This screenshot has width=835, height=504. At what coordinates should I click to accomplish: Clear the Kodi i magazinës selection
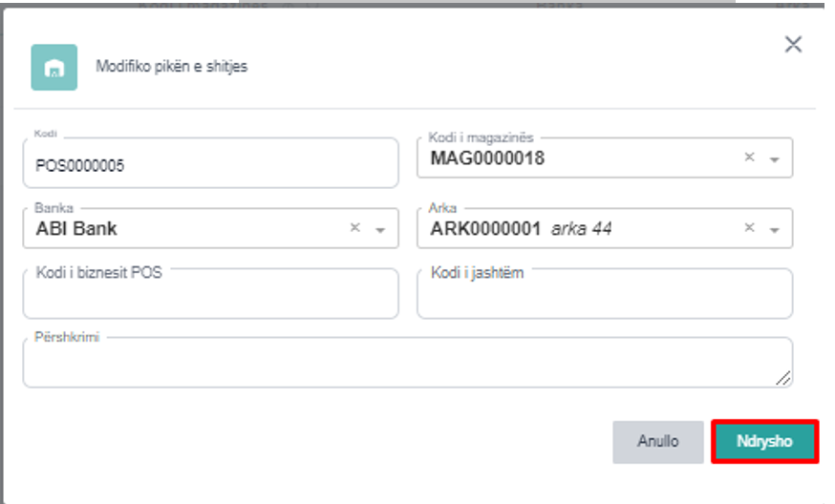(x=750, y=157)
